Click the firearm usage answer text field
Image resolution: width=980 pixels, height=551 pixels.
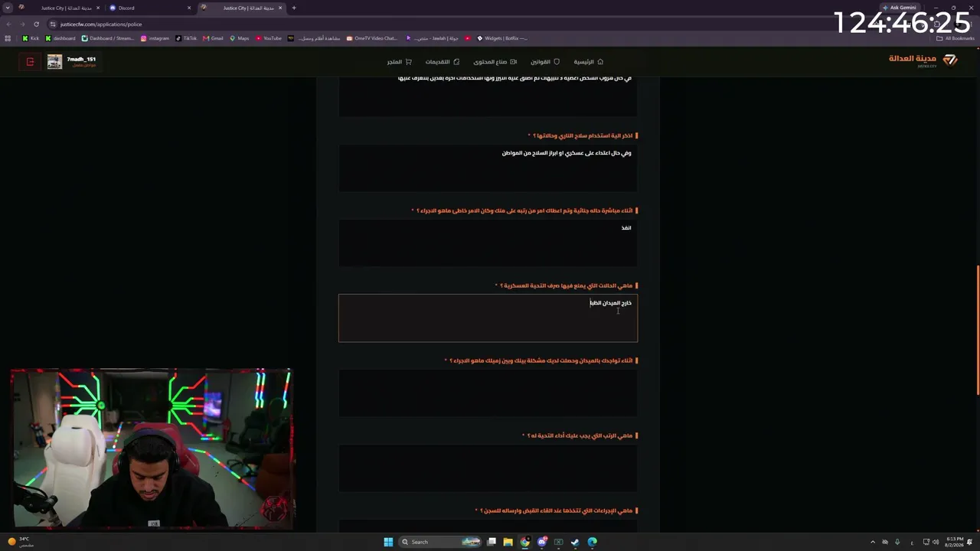click(x=488, y=168)
